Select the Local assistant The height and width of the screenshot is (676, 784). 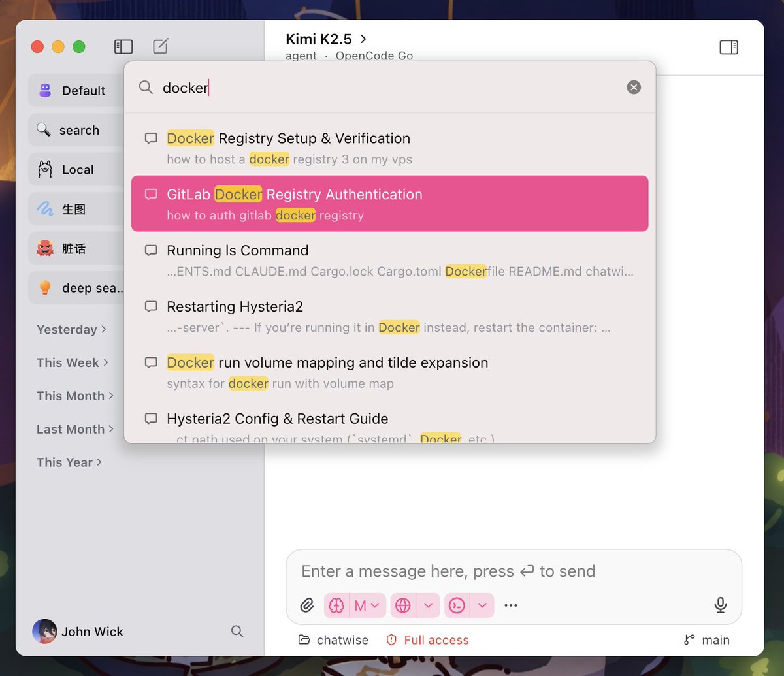pos(76,170)
